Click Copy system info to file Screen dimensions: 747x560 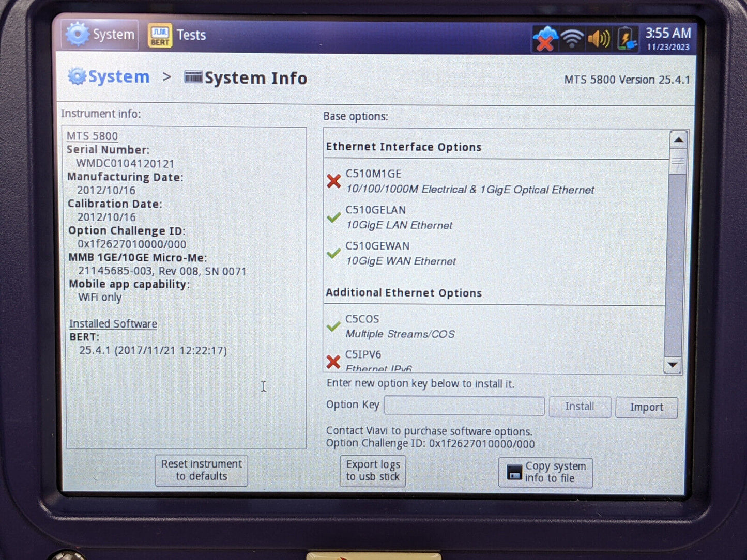click(545, 472)
